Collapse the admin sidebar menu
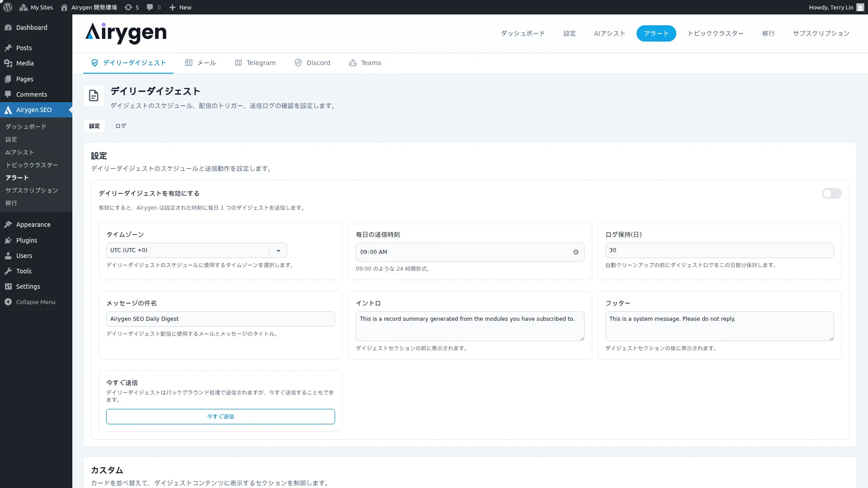The image size is (868, 488). (30, 302)
